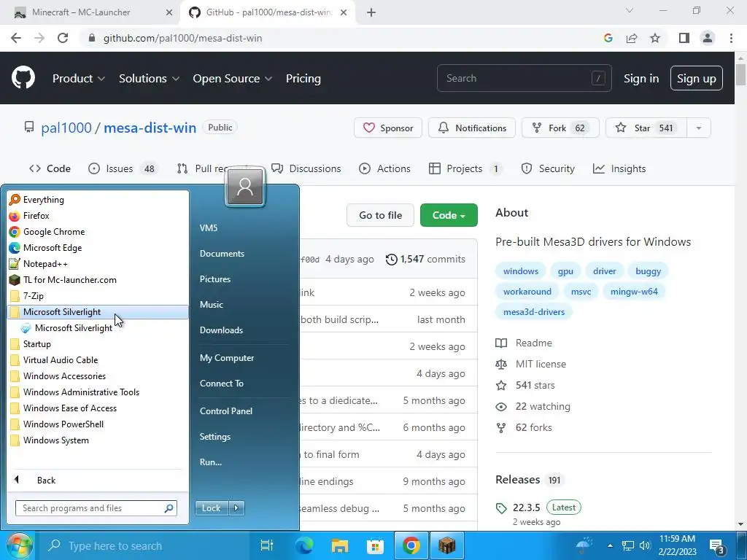
Task: Open the Chrome profile avatar
Action: (708, 38)
